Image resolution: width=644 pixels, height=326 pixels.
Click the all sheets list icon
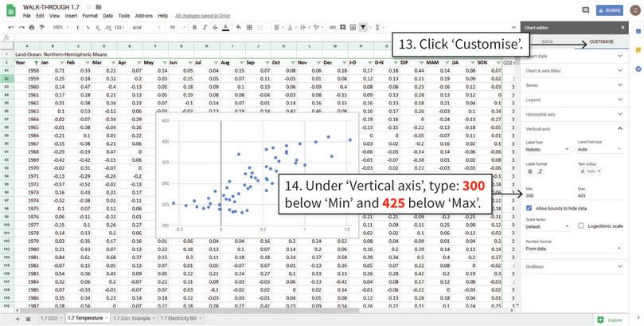point(29,319)
